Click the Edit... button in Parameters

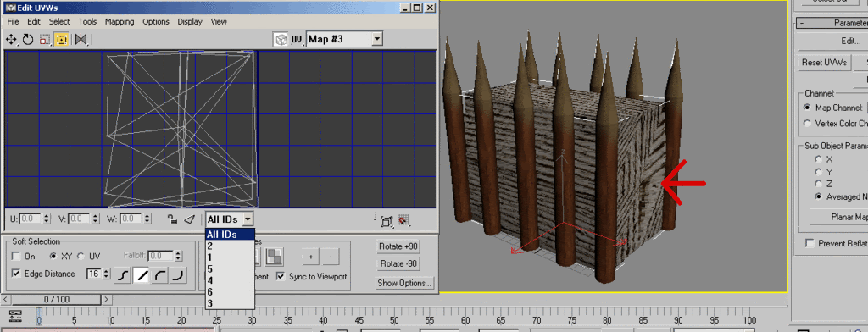pos(850,41)
